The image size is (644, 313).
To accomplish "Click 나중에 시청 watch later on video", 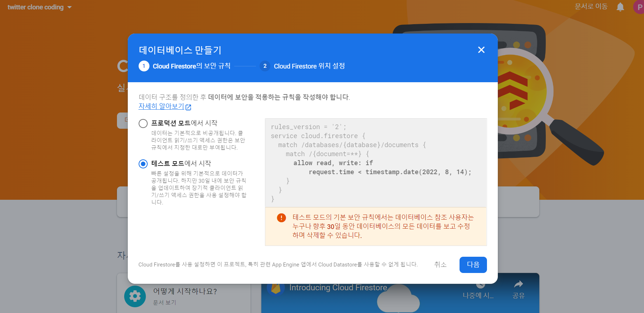I will 478,291.
